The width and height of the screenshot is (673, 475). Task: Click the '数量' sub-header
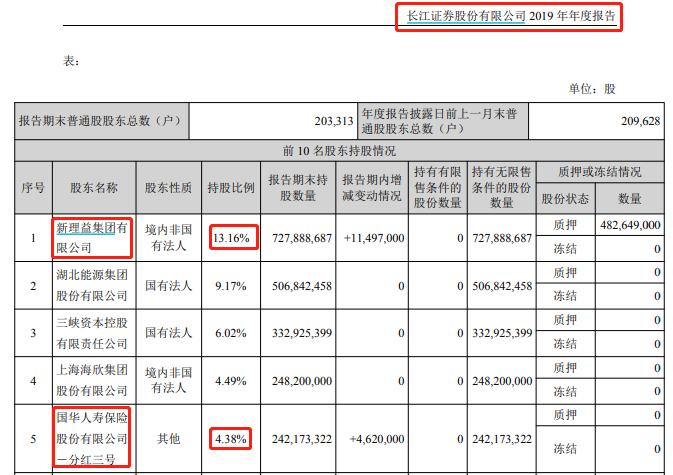pyautogui.click(x=630, y=199)
